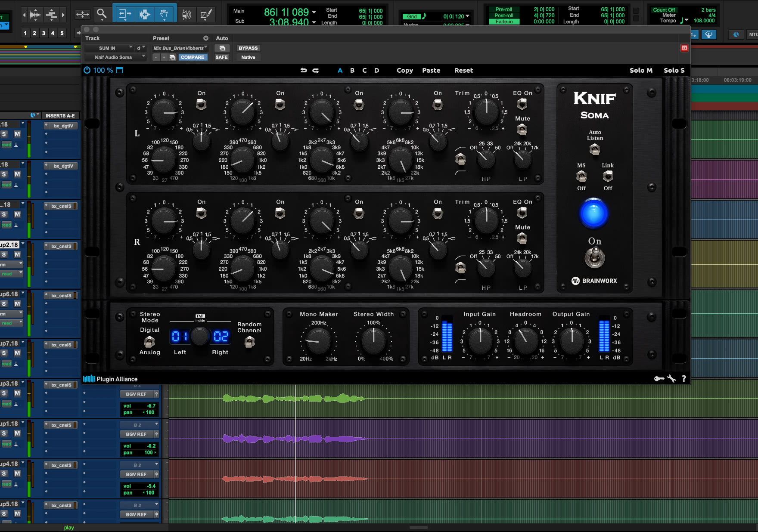Select plugin settings bank B
Screen dimensions: 758x532
352,70
